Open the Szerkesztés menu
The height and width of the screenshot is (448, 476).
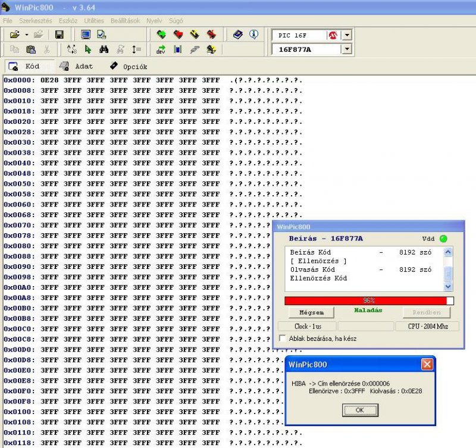36,21
